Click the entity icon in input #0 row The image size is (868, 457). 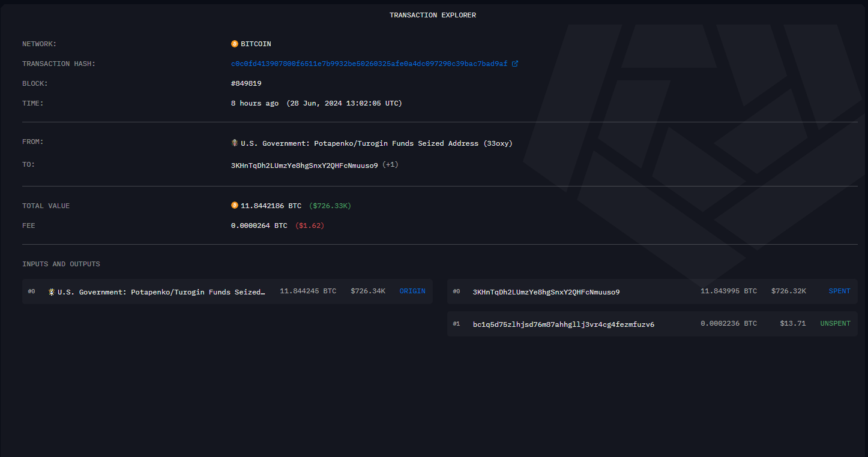pos(52,292)
